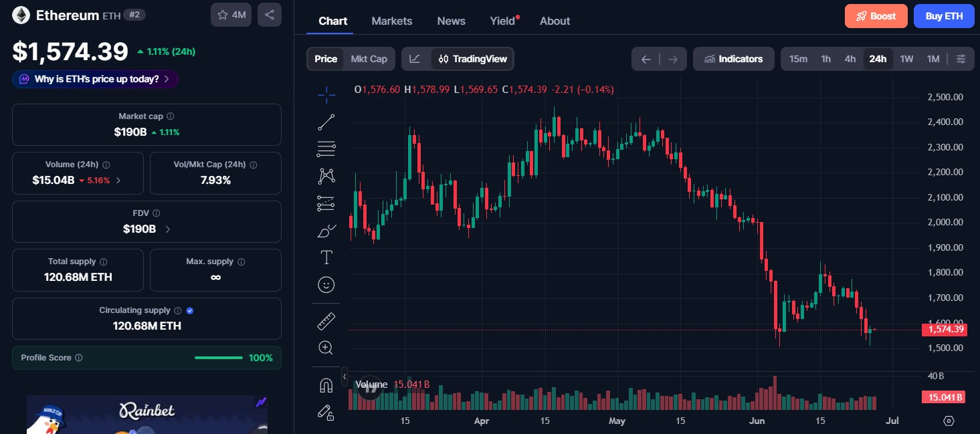Click the Ethereum logo icon
Viewport: 980px width, 434px height.
pos(21,15)
